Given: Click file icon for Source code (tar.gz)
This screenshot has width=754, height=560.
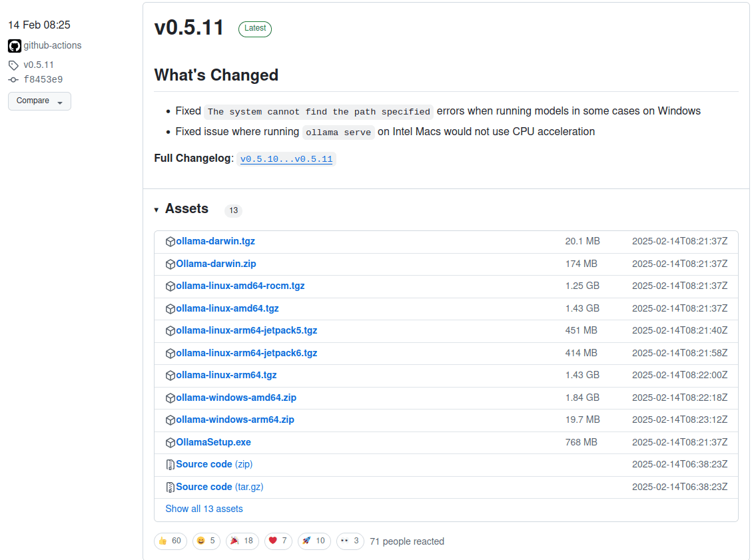Looking at the screenshot, I should (171, 487).
